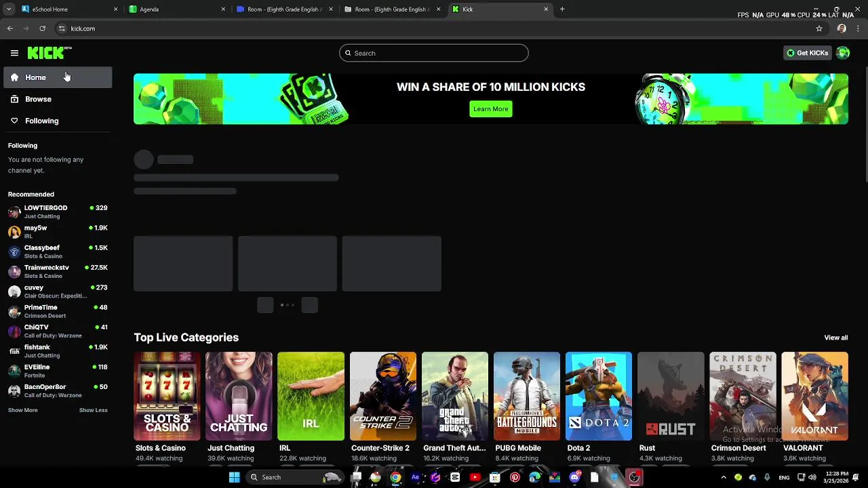This screenshot has height=488, width=868.
Task: Open the VALORANT category thumbnail
Action: [814, 396]
